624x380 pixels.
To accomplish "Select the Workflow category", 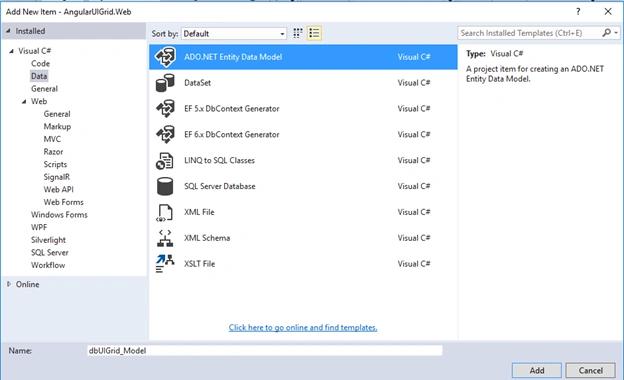I will [48, 265].
